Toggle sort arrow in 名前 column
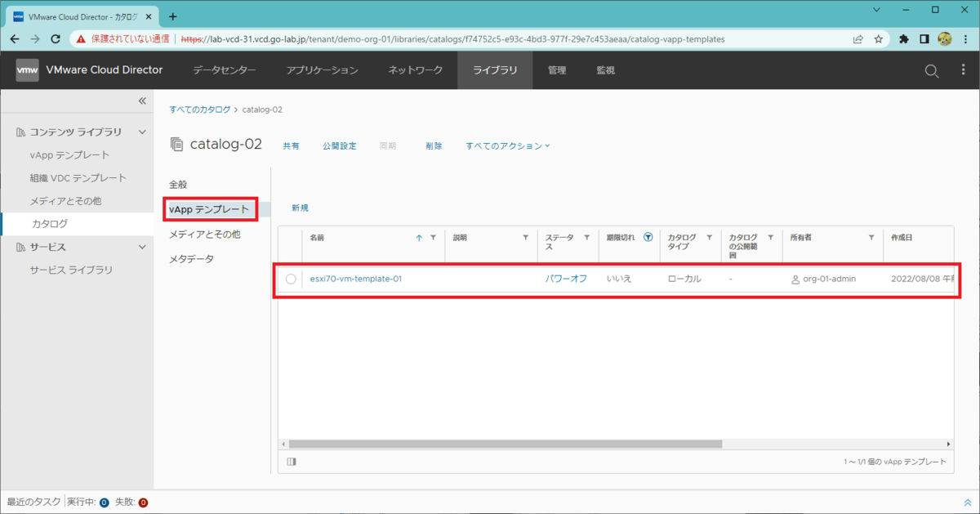Image resolution: width=980 pixels, height=514 pixels. click(x=420, y=237)
